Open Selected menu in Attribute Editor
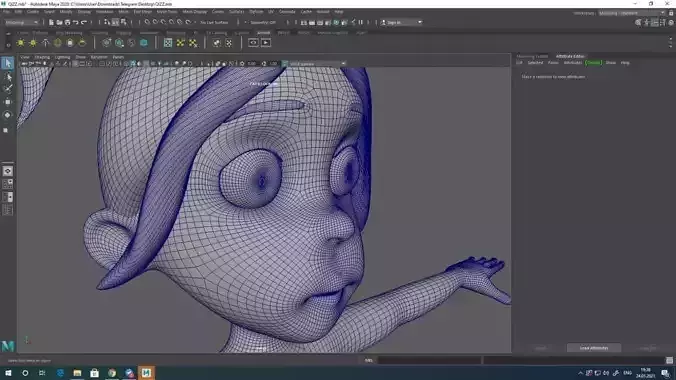The height and width of the screenshot is (380, 676). click(535, 63)
